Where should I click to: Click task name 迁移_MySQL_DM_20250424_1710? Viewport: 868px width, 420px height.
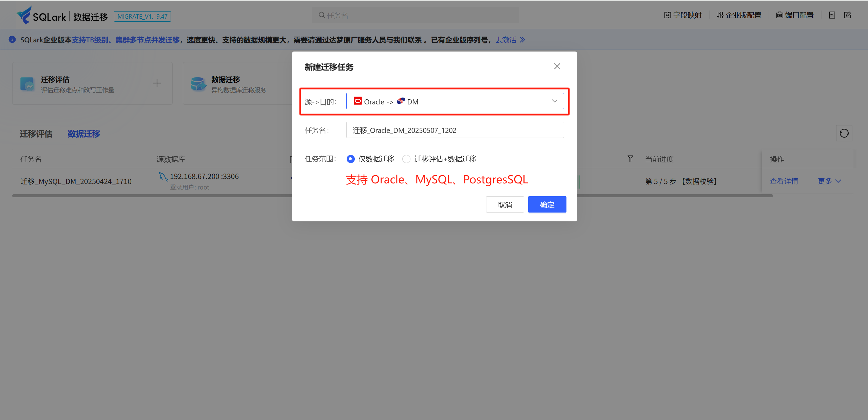click(76, 182)
